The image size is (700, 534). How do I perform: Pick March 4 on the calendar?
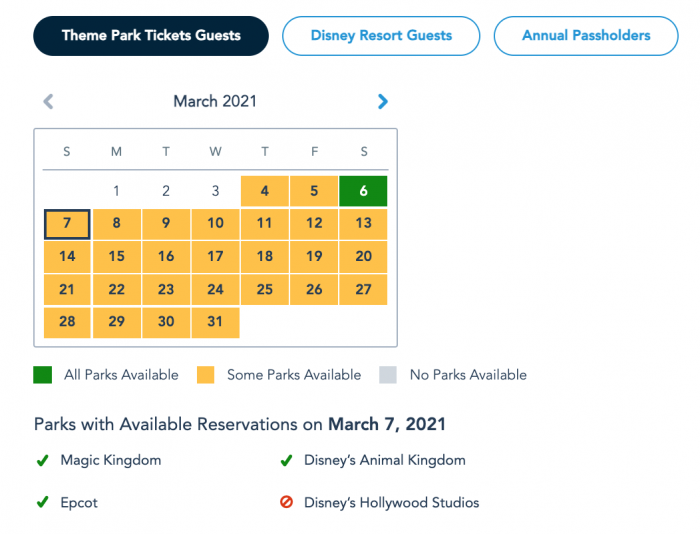264,191
